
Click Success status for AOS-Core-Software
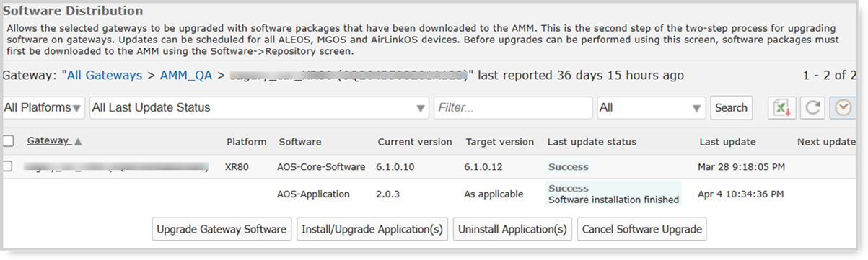coord(569,167)
